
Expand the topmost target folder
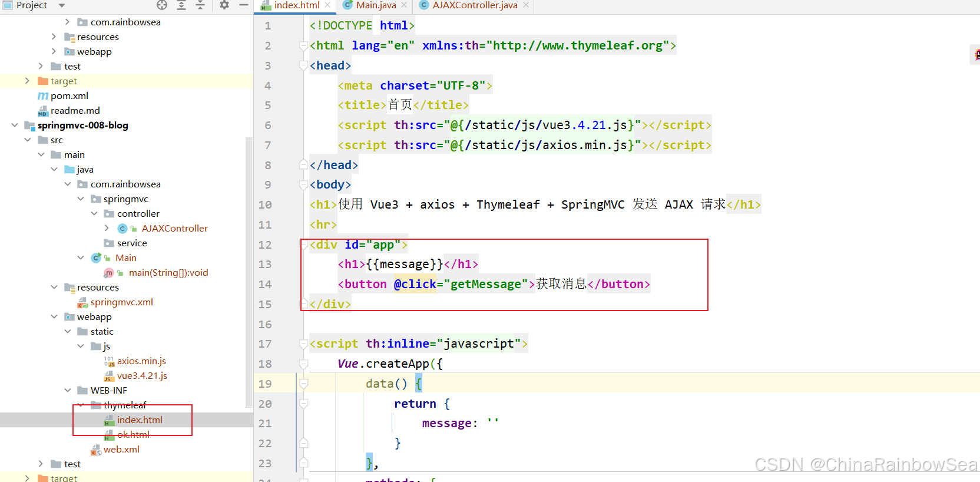tap(27, 81)
